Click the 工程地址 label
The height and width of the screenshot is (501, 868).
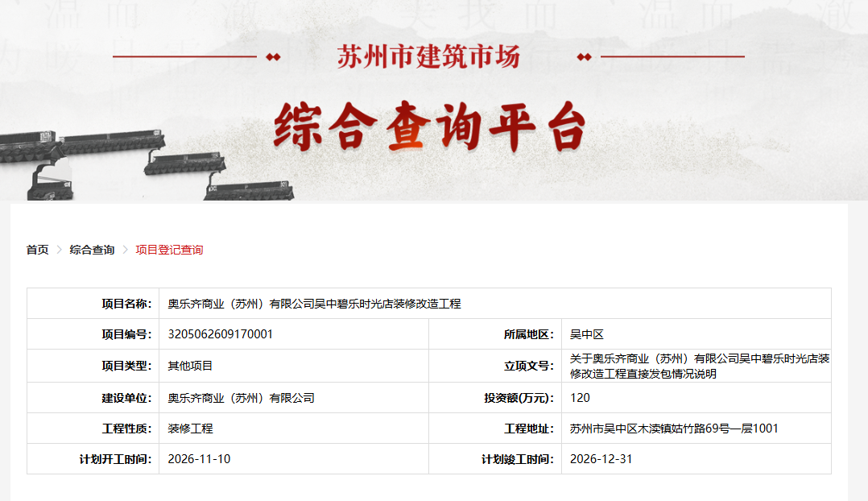(529, 429)
